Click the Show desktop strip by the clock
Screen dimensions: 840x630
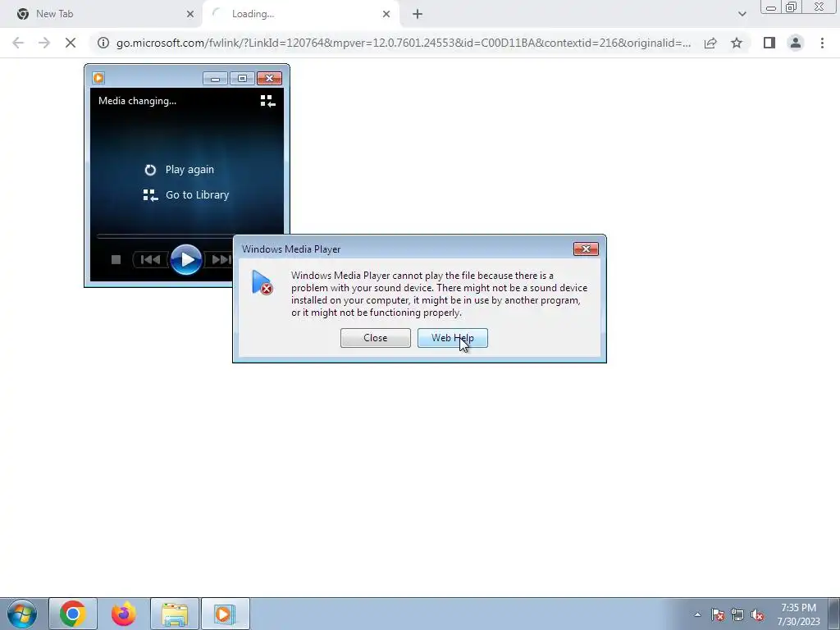pyautogui.click(x=834, y=614)
